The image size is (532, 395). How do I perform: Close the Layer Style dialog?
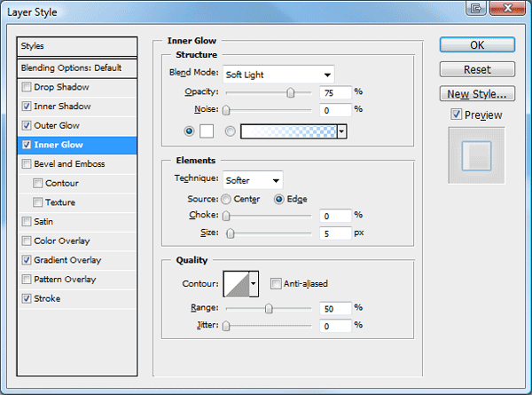[x=507, y=8]
